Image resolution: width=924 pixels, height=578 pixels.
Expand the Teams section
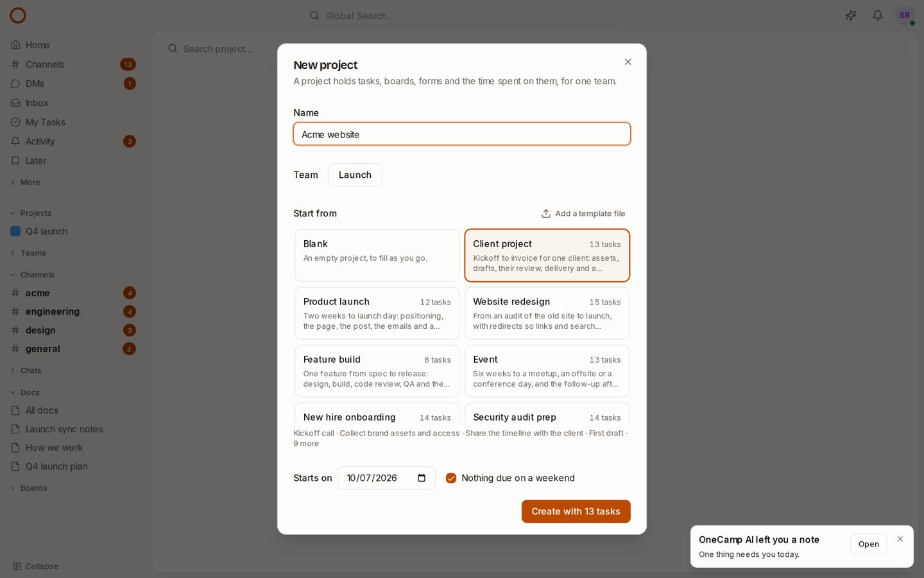(28, 253)
